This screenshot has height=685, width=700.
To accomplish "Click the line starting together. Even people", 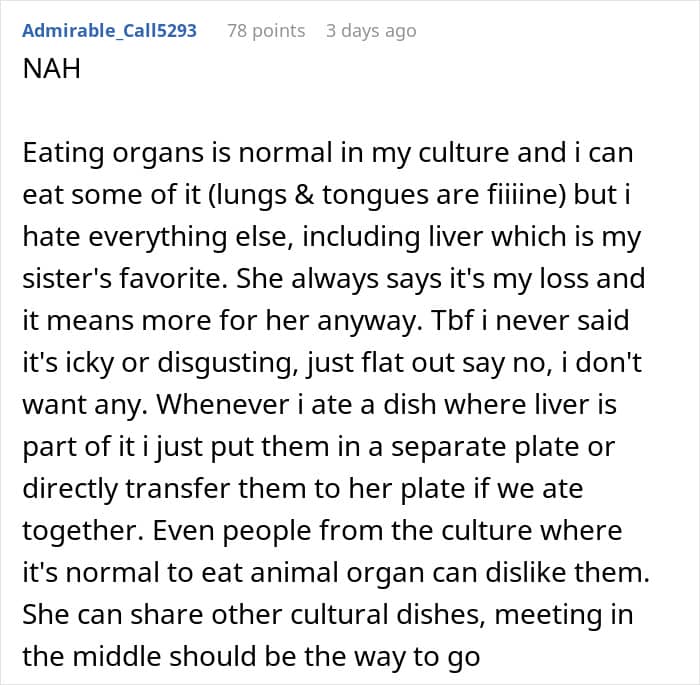I will pos(322,530).
